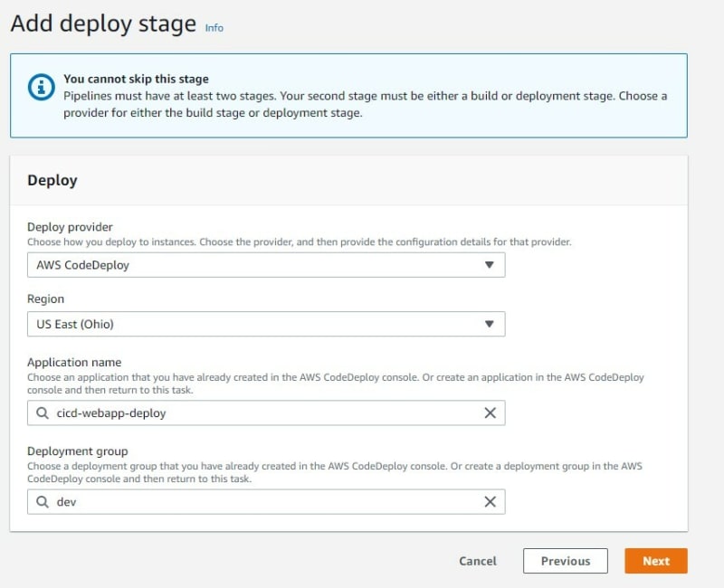Click the Region label
The image size is (724, 588).
pyautogui.click(x=46, y=299)
